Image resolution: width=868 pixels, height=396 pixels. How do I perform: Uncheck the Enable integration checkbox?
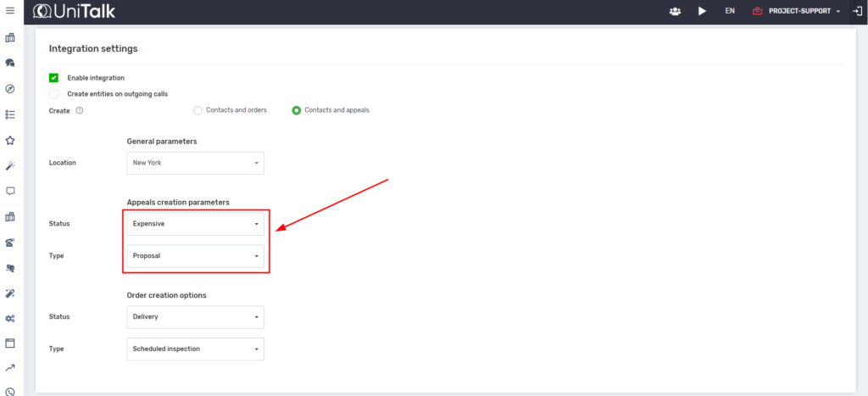(x=53, y=78)
